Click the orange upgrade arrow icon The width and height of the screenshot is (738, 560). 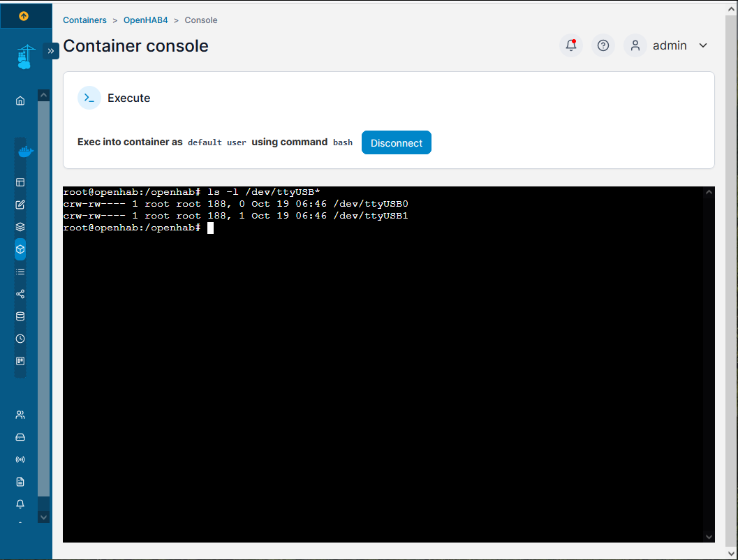(24, 16)
